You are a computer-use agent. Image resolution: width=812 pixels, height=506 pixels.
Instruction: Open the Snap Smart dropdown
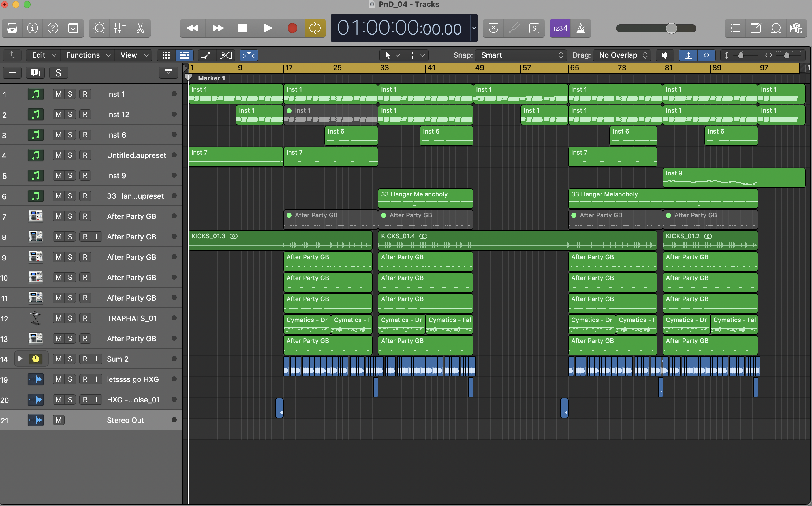click(x=520, y=55)
